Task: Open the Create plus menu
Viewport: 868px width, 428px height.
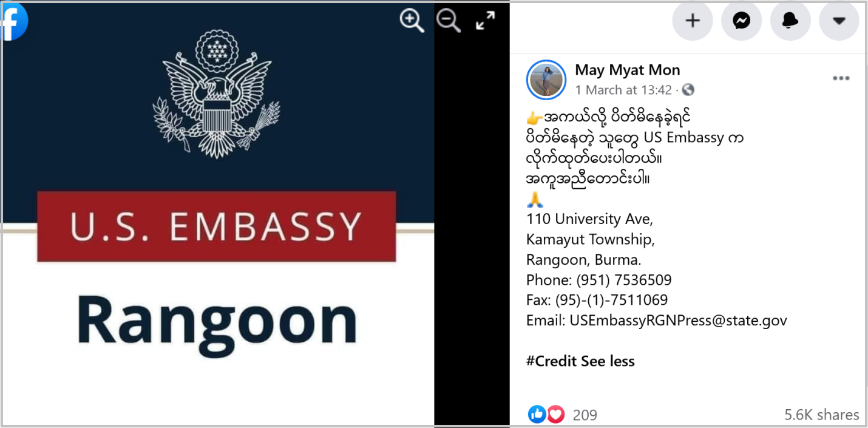Action: tap(693, 21)
